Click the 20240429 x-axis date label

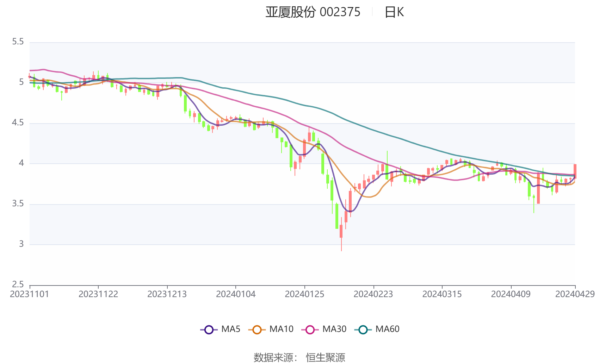[x=575, y=294]
